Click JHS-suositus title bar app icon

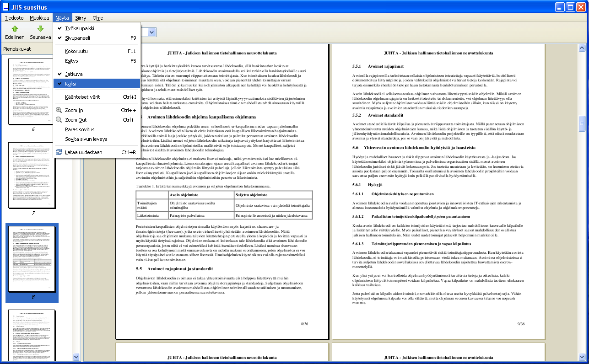pos(7,7)
